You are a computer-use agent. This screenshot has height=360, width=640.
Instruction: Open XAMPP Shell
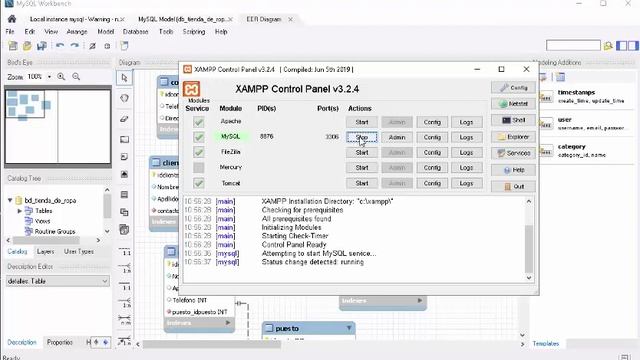coord(513,120)
